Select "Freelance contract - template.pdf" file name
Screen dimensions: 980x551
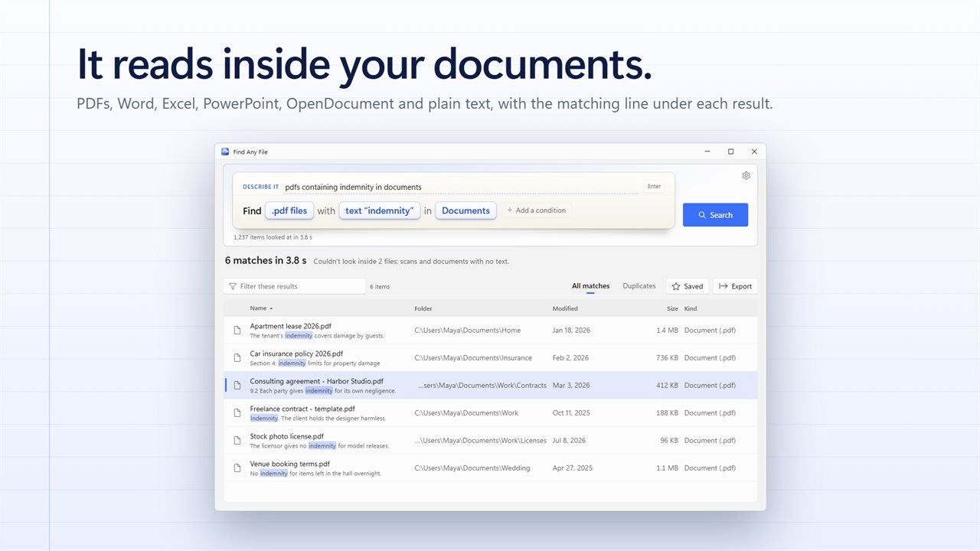click(x=302, y=409)
